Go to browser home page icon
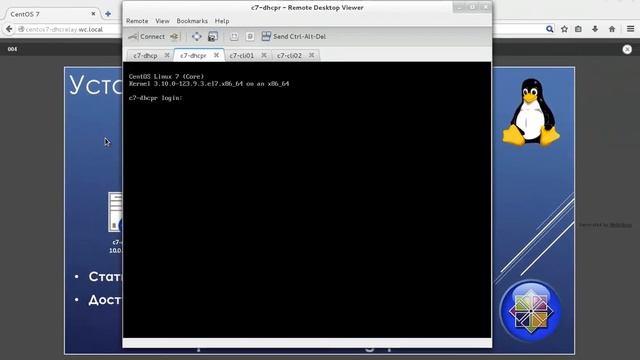This screenshot has width=640, height=360. tap(612, 29)
